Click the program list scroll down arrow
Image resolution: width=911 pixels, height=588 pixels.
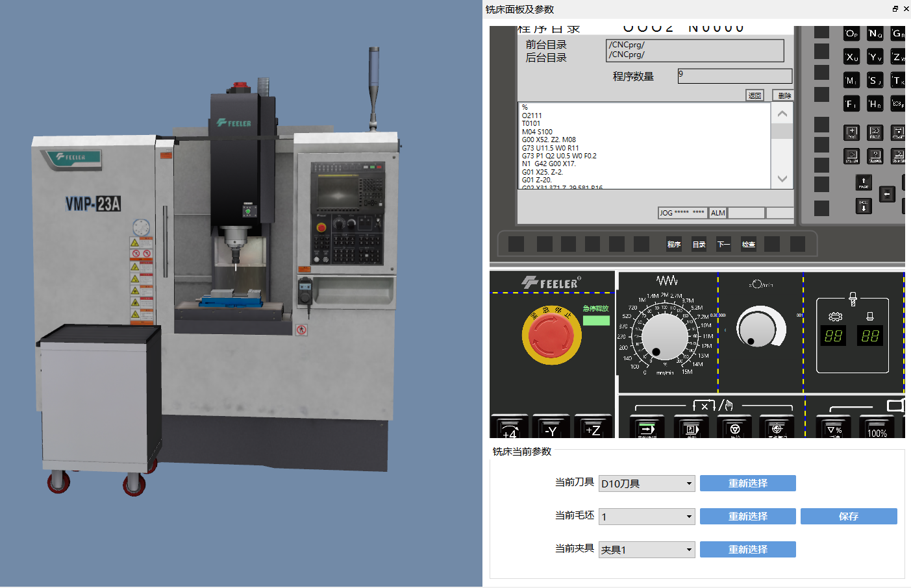[x=782, y=178]
